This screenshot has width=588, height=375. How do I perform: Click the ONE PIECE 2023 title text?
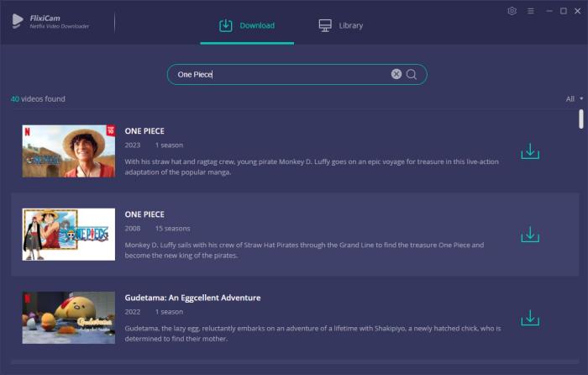tap(144, 131)
